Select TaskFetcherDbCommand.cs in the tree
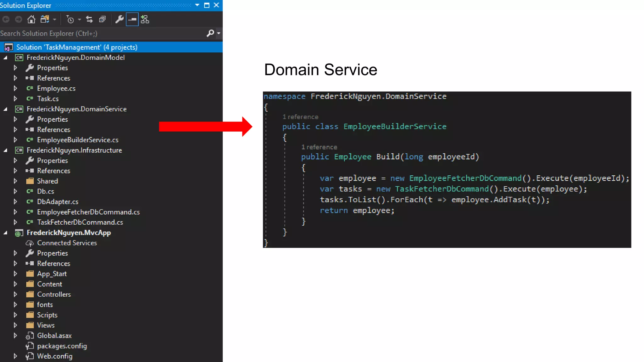 tap(80, 222)
